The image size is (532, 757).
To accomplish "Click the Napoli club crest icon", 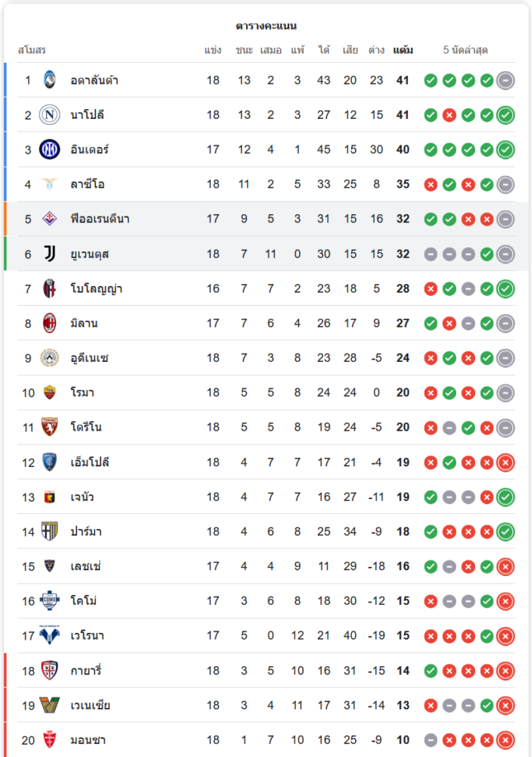I will click(x=49, y=115).
